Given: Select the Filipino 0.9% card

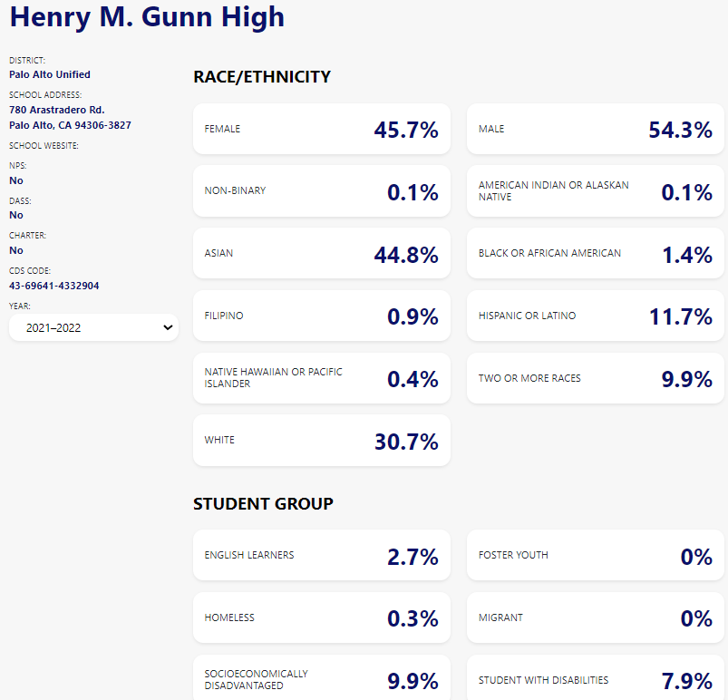Looking at the screenshot, I should 321,316.
